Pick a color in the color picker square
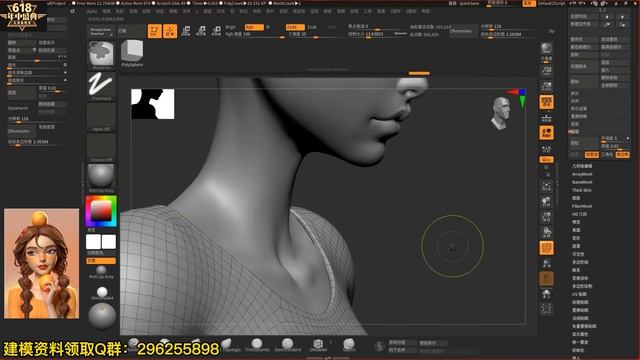Viewport: 640px width, 360px height. 101,211
